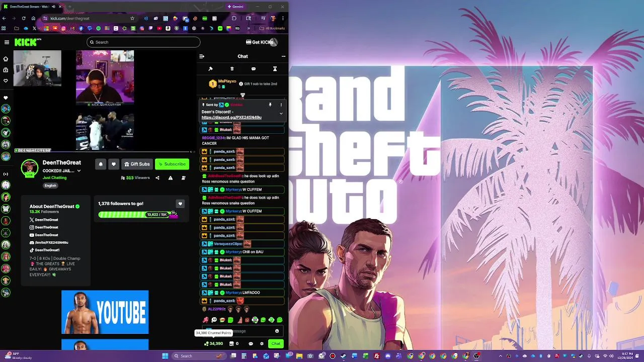
Task: Open the weather widget on the taskbar
Action: [18, 356]
